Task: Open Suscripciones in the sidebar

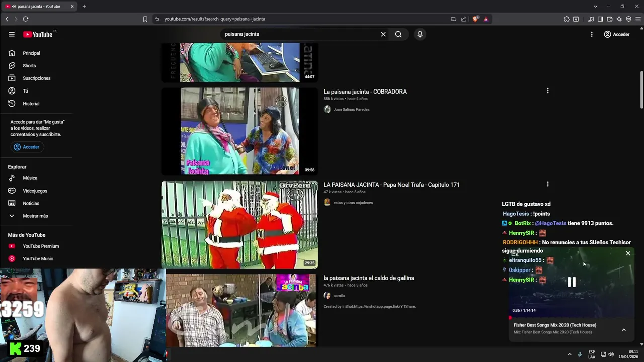Action: tap(36, 78)
